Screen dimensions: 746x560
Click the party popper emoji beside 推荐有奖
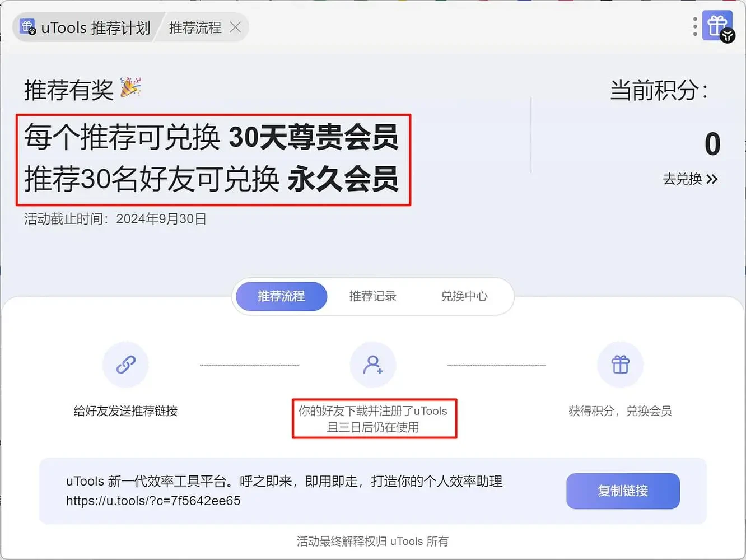click(x=130, y=88)
